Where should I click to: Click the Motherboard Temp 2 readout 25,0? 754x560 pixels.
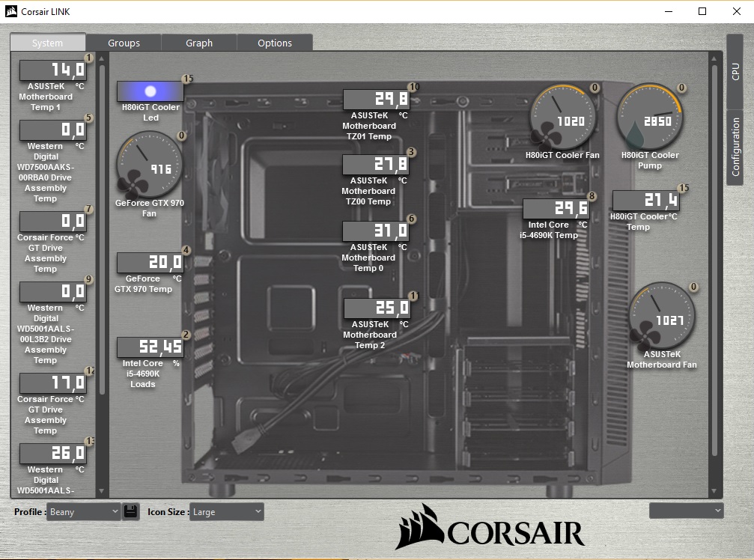(377, 308)
